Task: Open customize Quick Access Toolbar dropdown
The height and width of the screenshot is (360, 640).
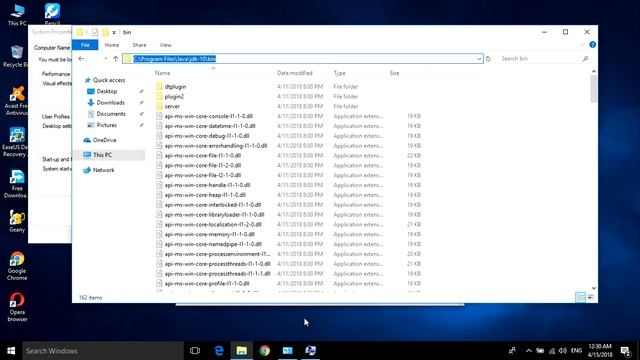Action: pos(114,32)
